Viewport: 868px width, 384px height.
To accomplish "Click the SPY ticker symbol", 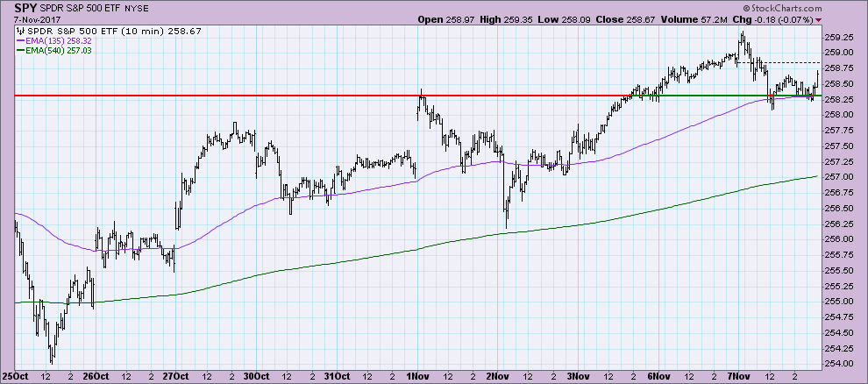I will [25, 9].
